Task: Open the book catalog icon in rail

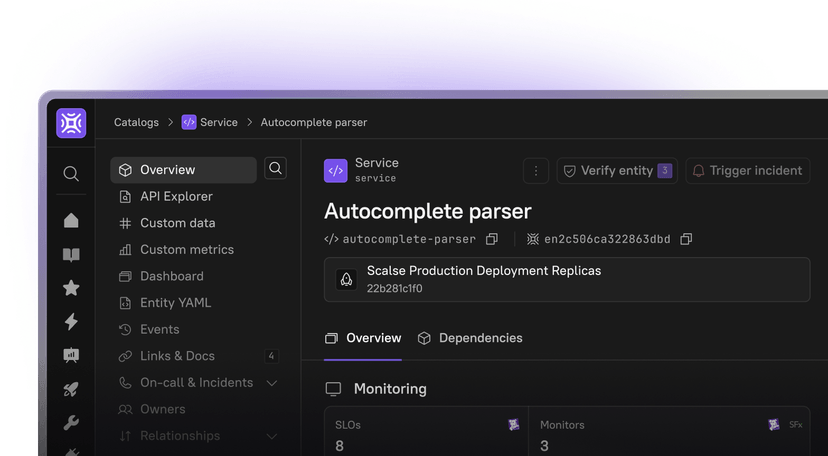Action: click(71, 255)
